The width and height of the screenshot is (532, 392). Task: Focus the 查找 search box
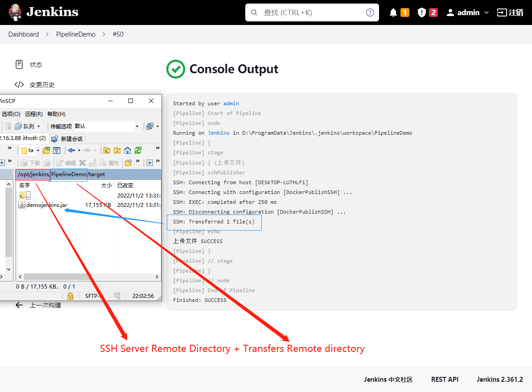(x=312, y=12)
